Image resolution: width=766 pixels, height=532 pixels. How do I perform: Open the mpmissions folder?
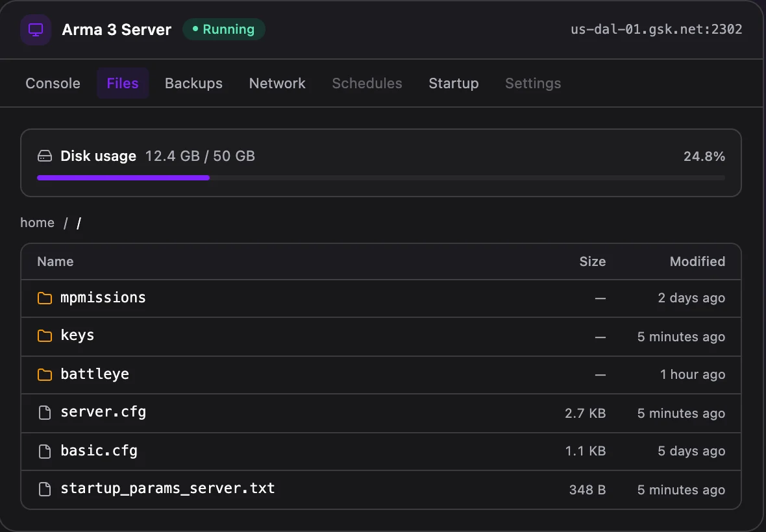381,298
